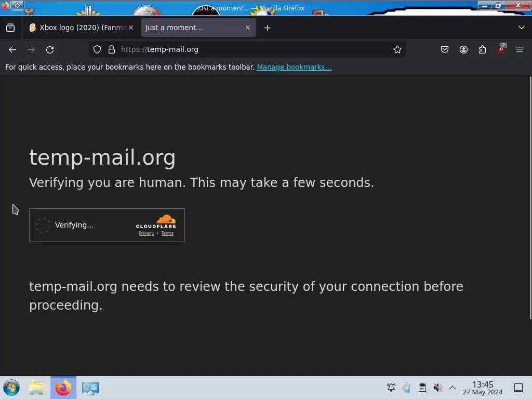
Task: Open Cloudflare Privacy link
Action: pos(146,233)
